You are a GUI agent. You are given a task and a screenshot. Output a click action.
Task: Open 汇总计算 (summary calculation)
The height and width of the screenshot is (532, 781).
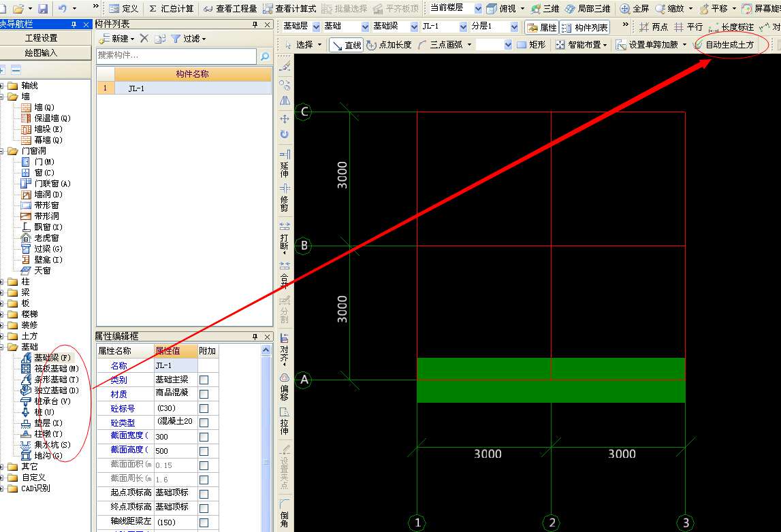pos(171,8)
